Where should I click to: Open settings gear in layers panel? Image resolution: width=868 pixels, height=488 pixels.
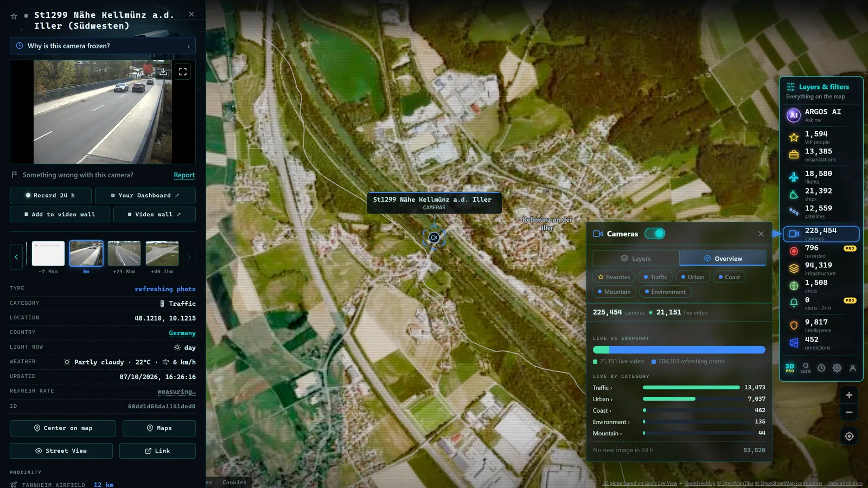[x=837, y=368]
